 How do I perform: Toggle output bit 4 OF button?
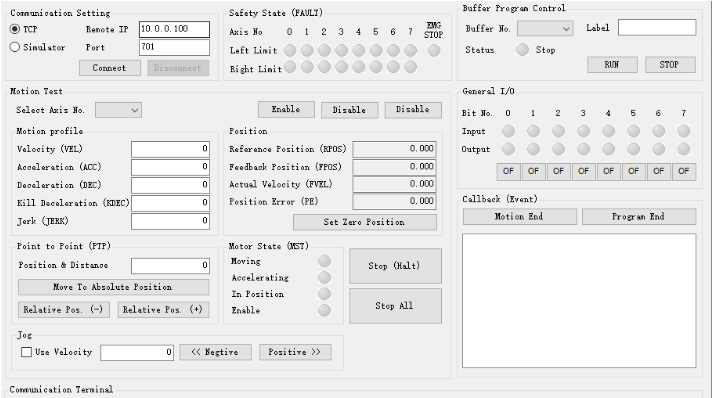tap(608, 171)
